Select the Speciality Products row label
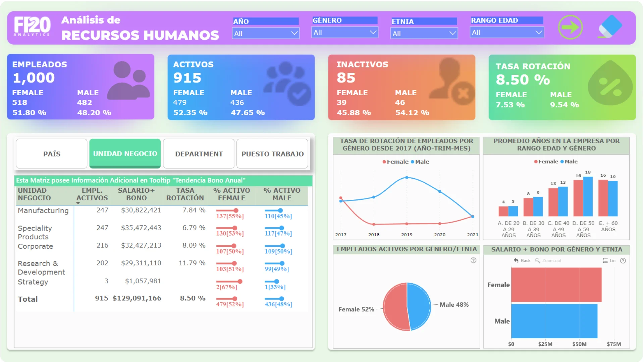The width and height of the screenshot is (644, 362). coord(35,233)
